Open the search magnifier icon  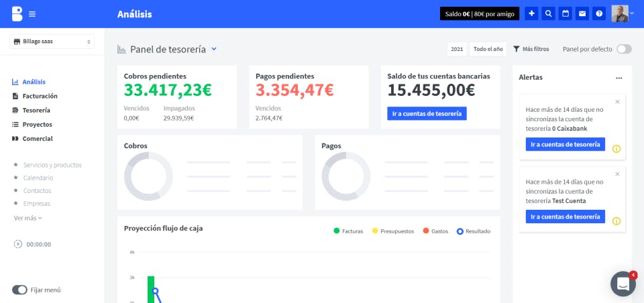[548, 13]
